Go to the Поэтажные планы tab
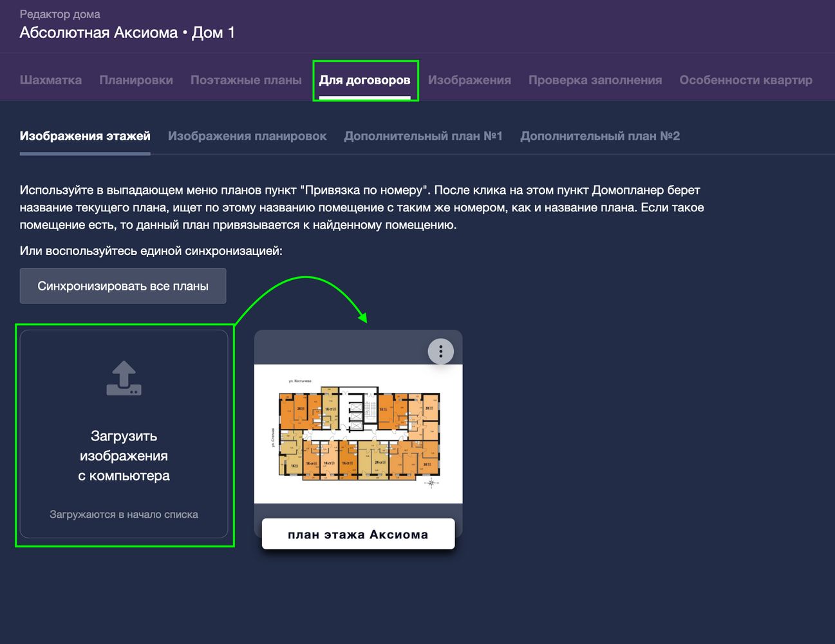The width and height of the screenshot is (835, 644). (246, 80)
